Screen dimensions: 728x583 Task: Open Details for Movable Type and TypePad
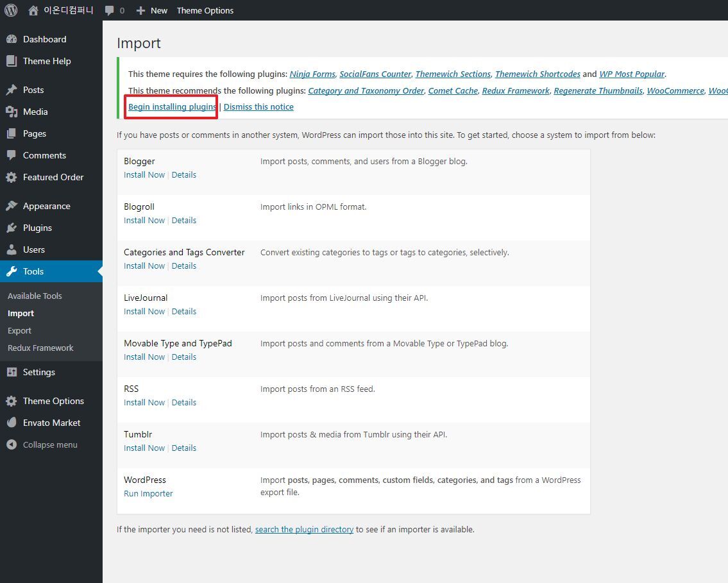(x=184, y=357)
